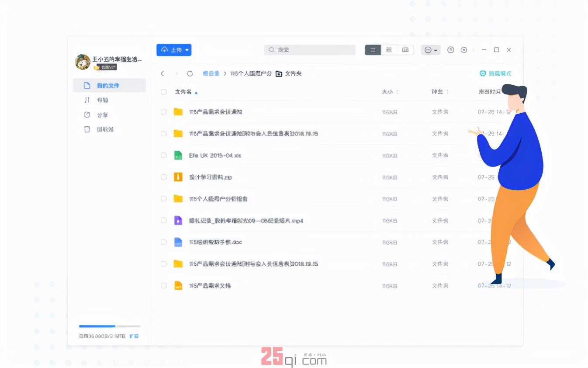The image size is (588, 368).
Task: Select the checkbox for 设计学习资料.zip
Action: [x=163, y=177]
